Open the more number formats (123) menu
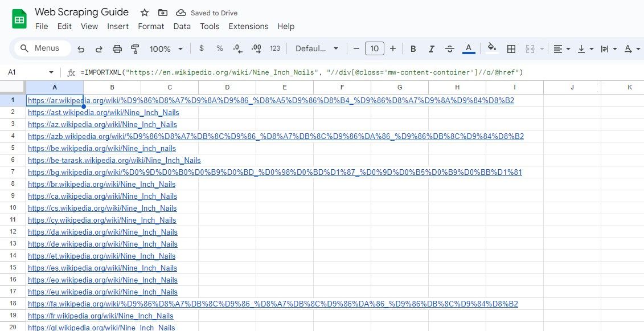Viewport: 644px width, 331px height. coord(275,48)
